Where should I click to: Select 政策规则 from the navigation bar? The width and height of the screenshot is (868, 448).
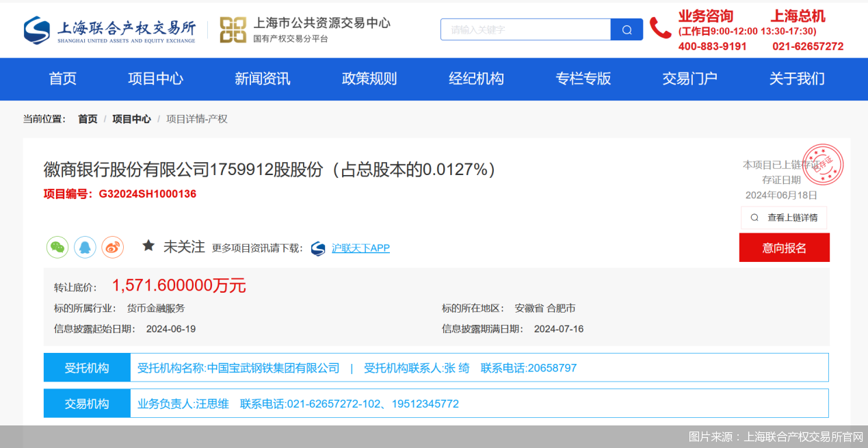tap(369, 79)
